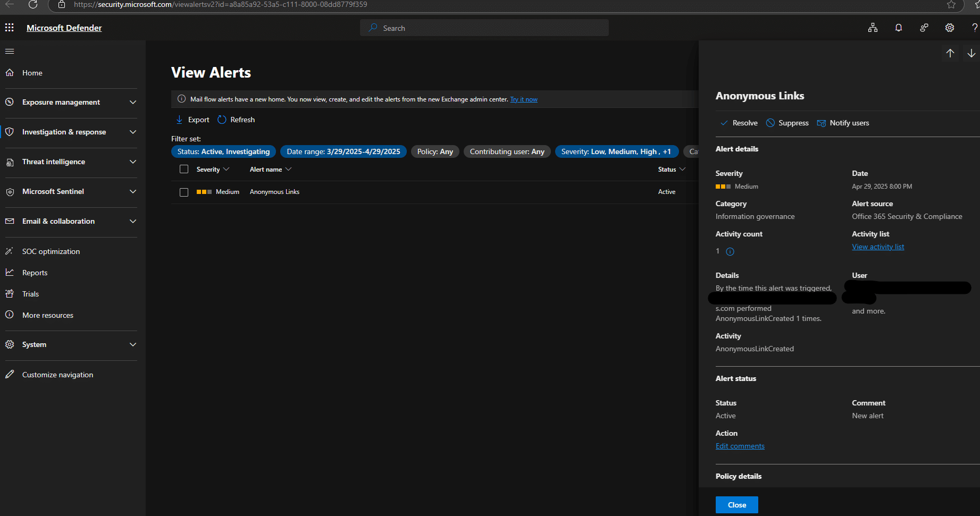Click the Home house icon
This screenshot has width=980, height=516.
click(10, 73)
